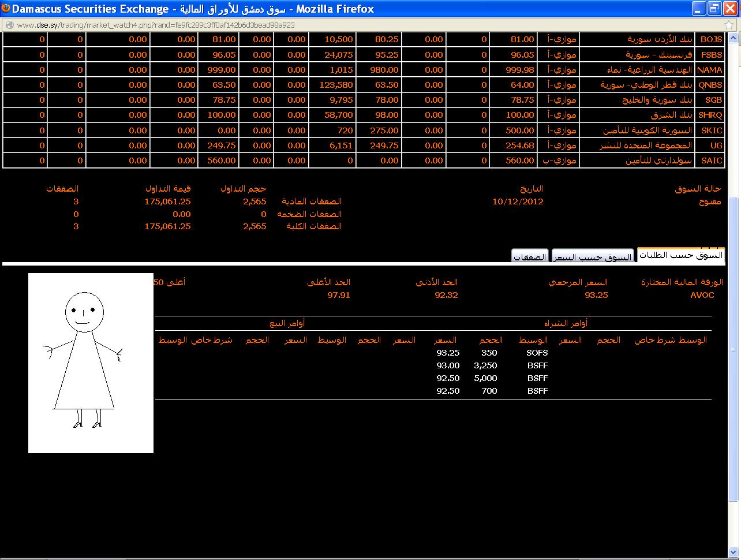The width and height of the screenshot is (741, 560).
Task: Click the SOFS broker in the buy orders
Action: tap(537, 353)
